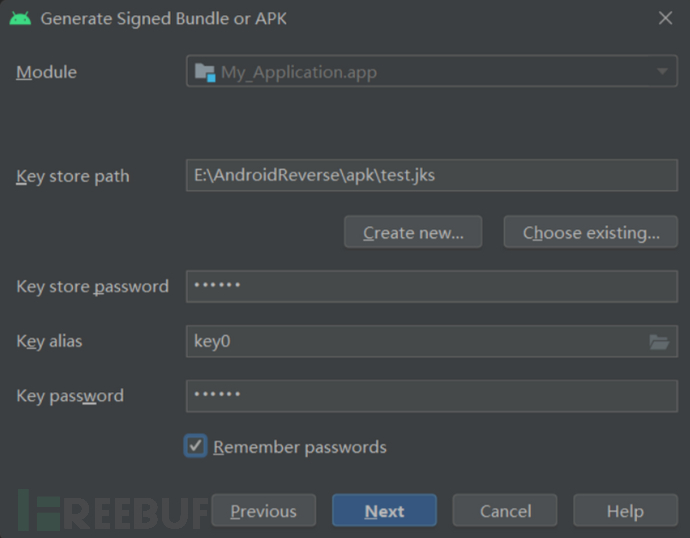Viewport: 690px width, 538px height.
Task: Open the My_Application.app module combo box
Action: (x=432, y=71)
